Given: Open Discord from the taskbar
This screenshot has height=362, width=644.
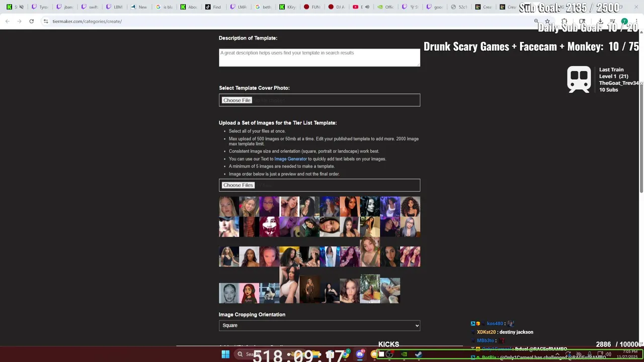Looking at the screenshot, I should coord(360,354).
